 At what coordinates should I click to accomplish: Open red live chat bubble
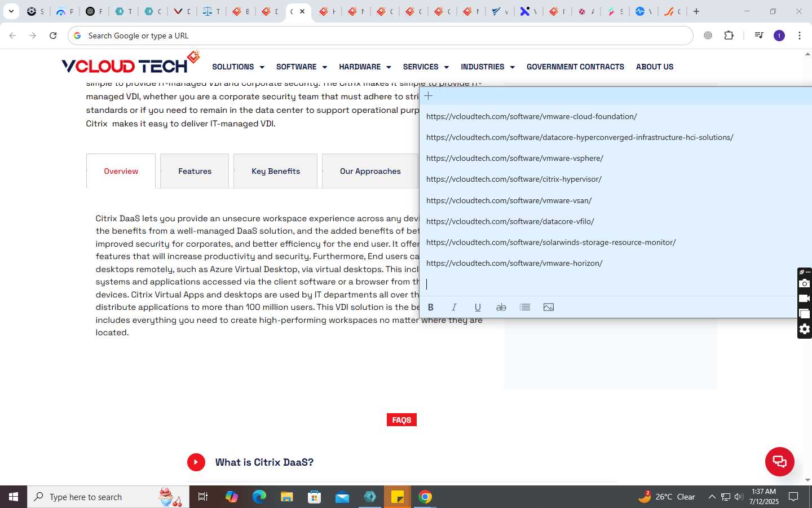tap(780, 461)
